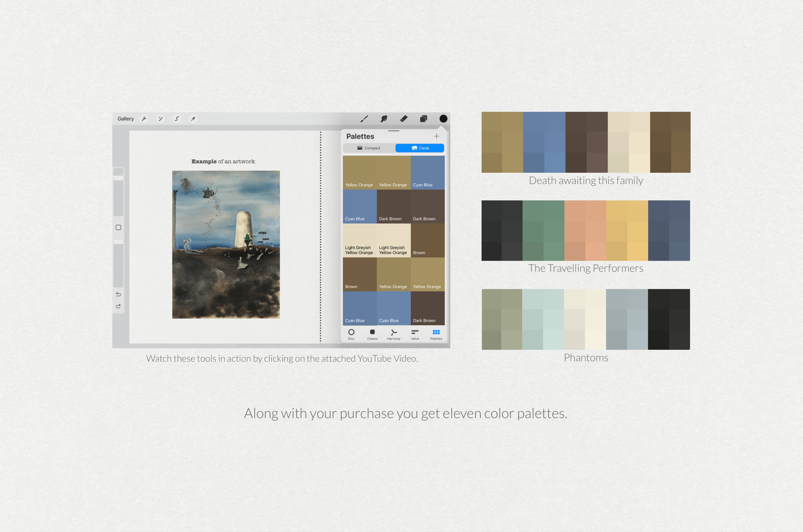Select the Brush tool

(365, 119)
